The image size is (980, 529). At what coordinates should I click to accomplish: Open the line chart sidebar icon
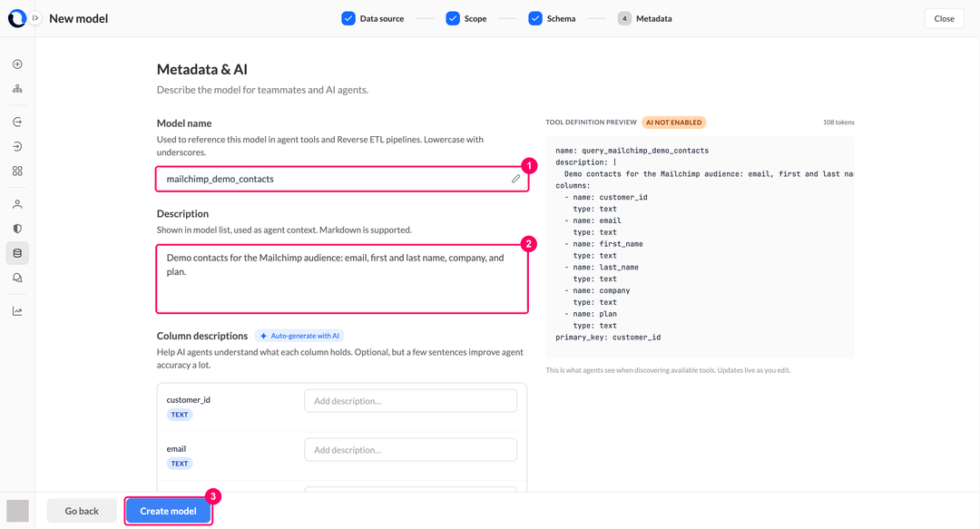[17, 311]
